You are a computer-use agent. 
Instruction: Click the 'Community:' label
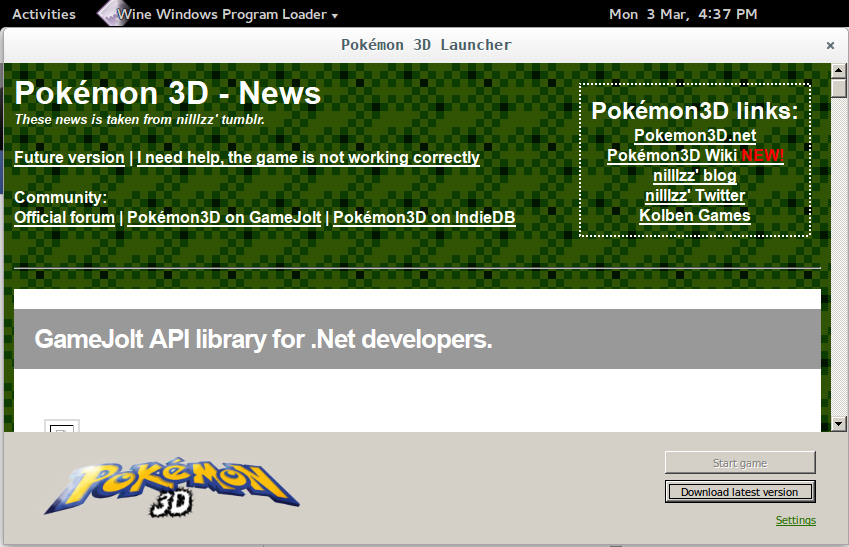tap(61, 198)
